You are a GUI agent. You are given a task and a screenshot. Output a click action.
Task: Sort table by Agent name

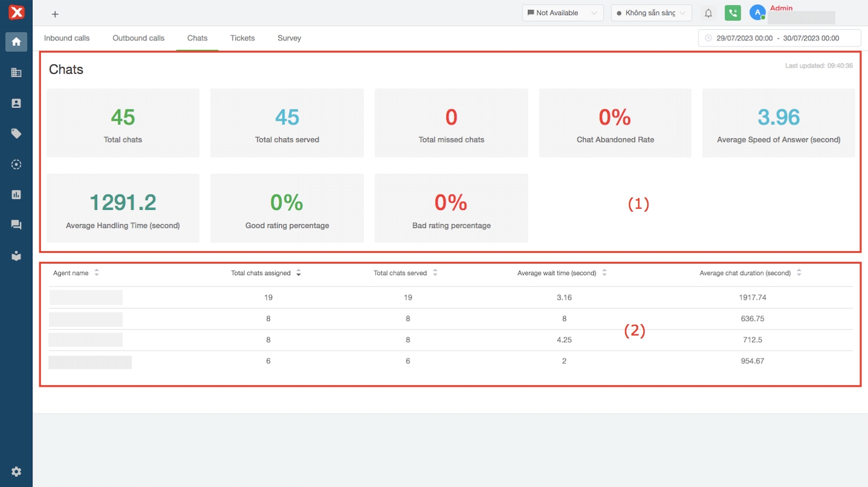97,273
